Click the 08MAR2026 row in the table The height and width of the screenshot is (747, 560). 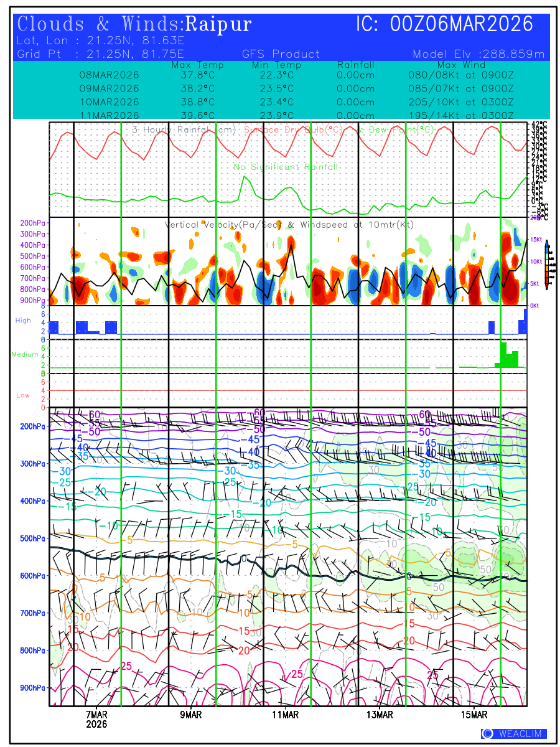pyautogui.click(x=109, y=75)
